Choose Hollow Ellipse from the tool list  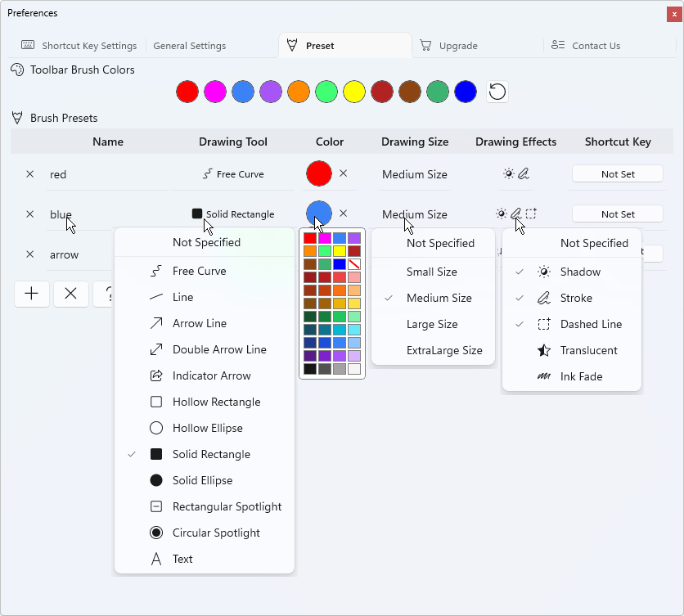coord(205,428)
